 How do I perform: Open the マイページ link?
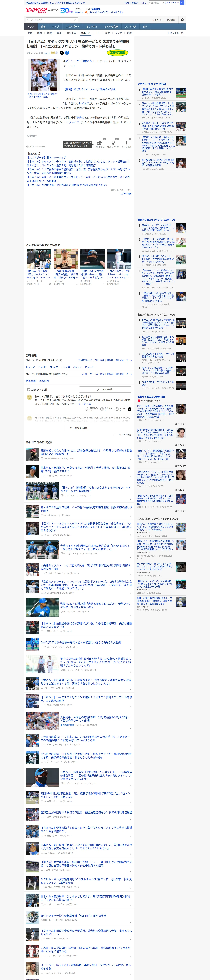click(x=157, y=20)
